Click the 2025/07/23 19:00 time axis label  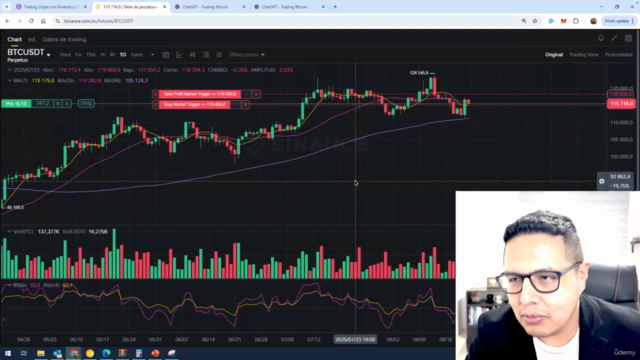pyautogui.click(x=355, y=340)
